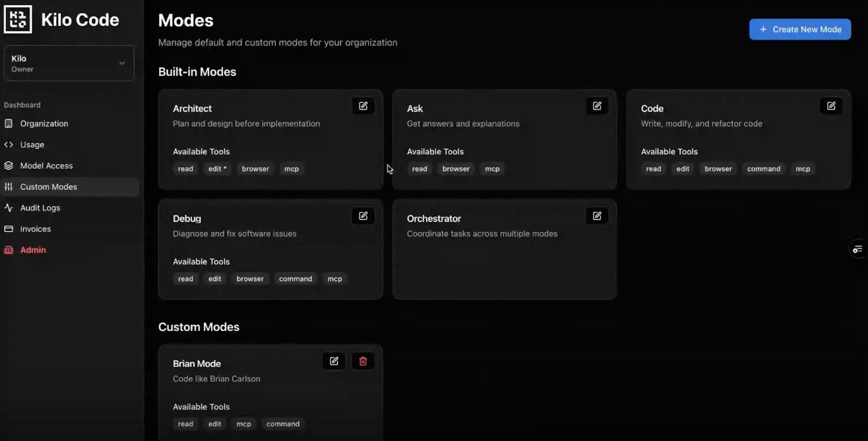Click the Model Access layers icon
The height and width of the screenshot is (441, 868).
click(9, 166)
